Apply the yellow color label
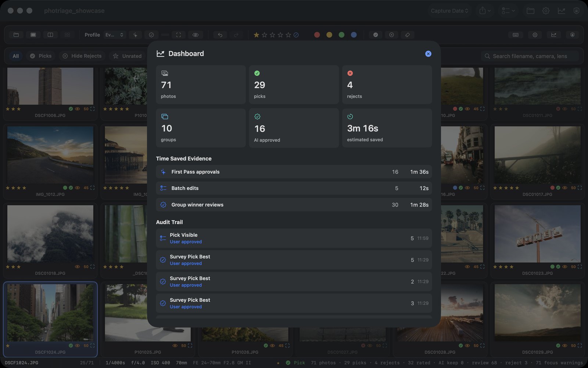588x368 pixels. point(329,35)
